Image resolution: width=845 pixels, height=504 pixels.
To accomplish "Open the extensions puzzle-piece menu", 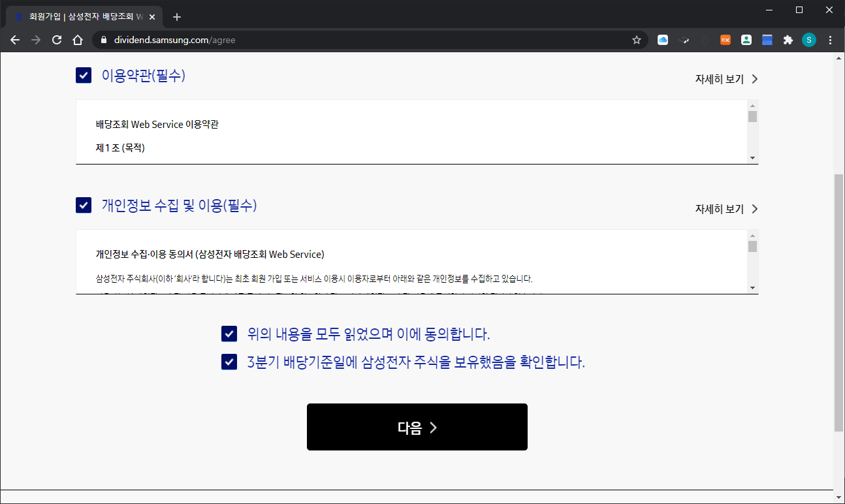I will coord(788,40).
